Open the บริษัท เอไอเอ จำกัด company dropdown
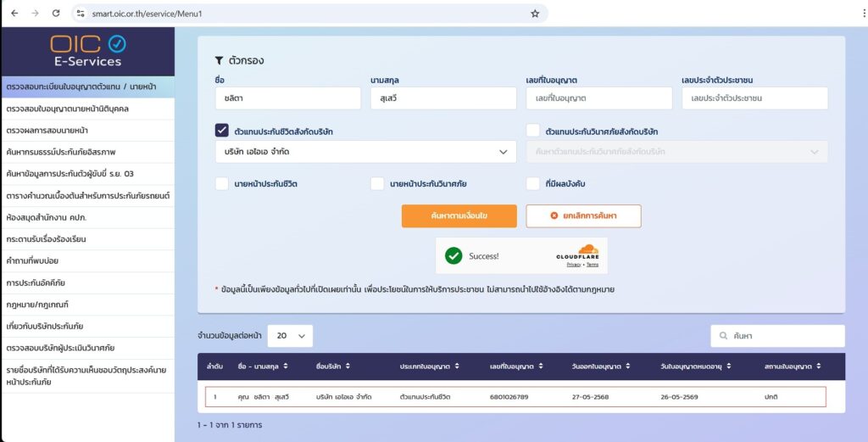The height and width of the screenshot is (442, 868). point(365,152)
